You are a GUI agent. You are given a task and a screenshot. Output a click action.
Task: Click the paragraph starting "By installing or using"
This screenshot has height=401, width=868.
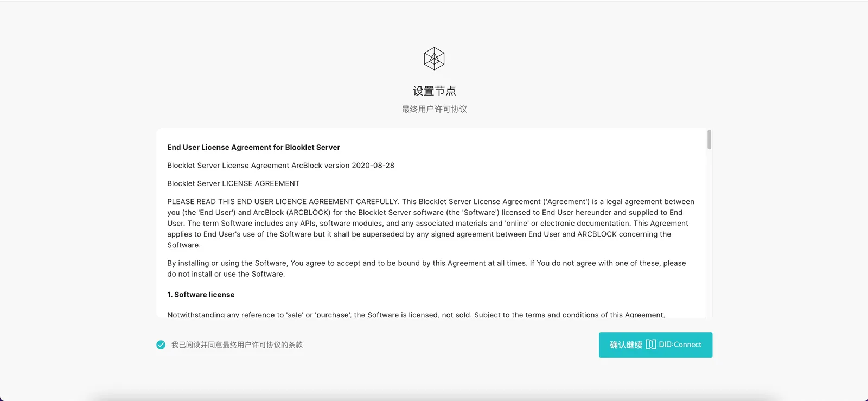click(x=426, y=269)
